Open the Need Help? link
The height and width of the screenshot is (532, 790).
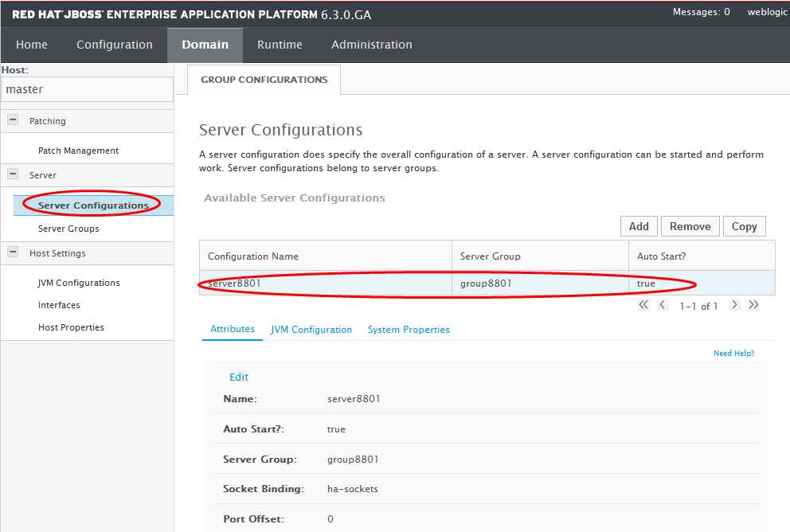pyautogui.click(x=733, y=353)
